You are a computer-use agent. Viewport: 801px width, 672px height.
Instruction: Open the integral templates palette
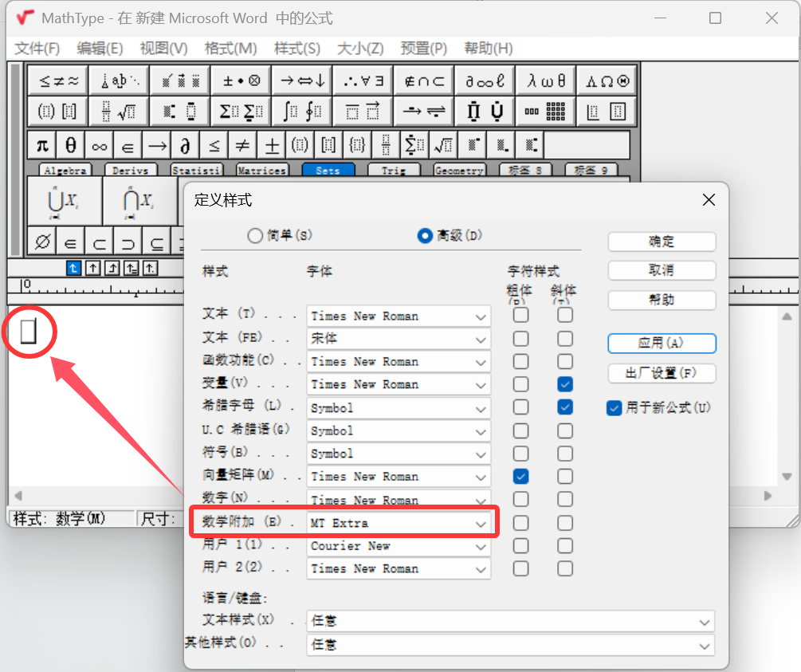pos(302,111)
